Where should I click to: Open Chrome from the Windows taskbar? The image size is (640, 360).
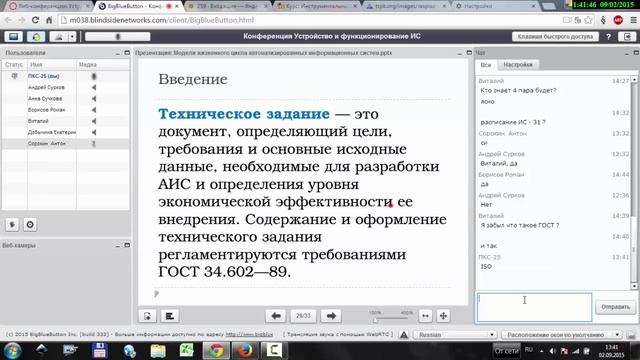pos(216,350)
